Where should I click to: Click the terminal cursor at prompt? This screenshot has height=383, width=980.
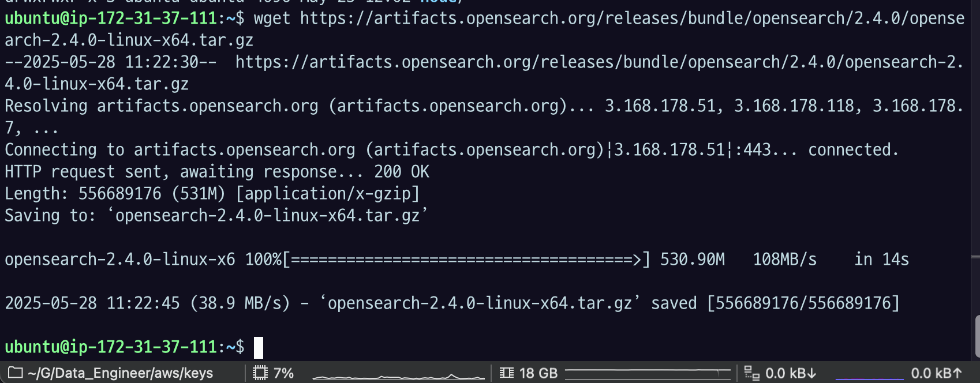tap(259, 347)
